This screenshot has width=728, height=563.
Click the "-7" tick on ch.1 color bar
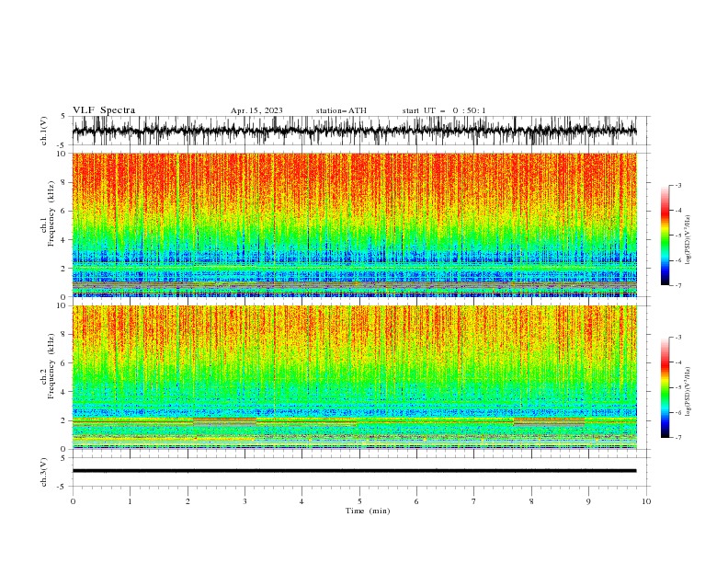pos(678,285)
